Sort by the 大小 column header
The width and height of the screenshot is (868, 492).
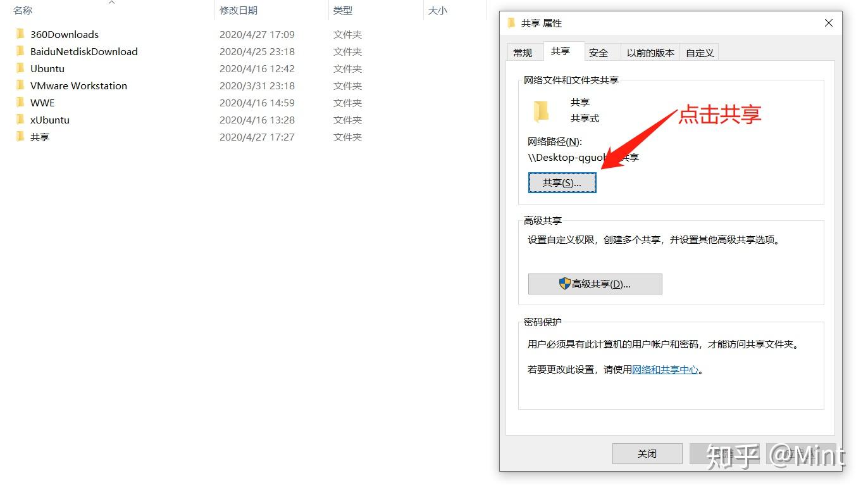click(x=438, y=10)
